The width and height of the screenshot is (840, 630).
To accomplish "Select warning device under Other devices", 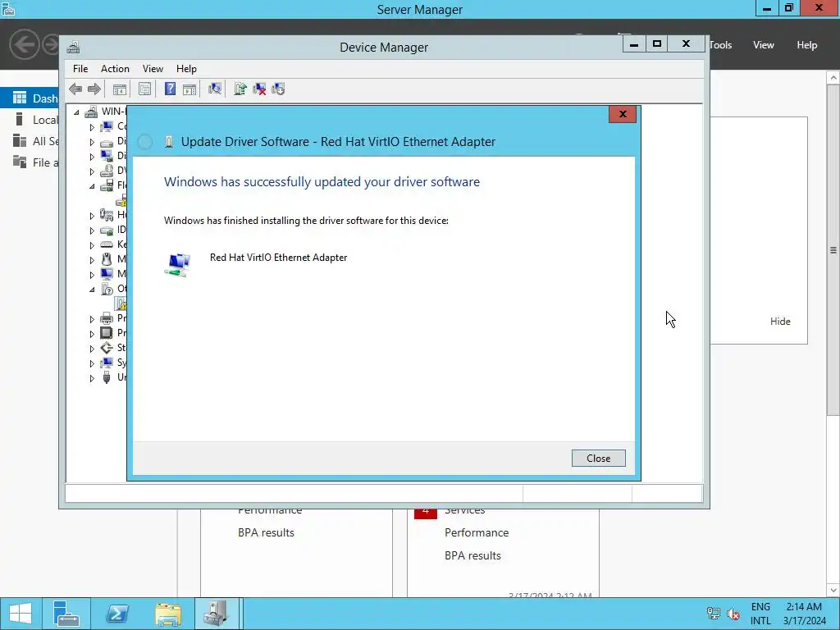I will tap(121, 304).
